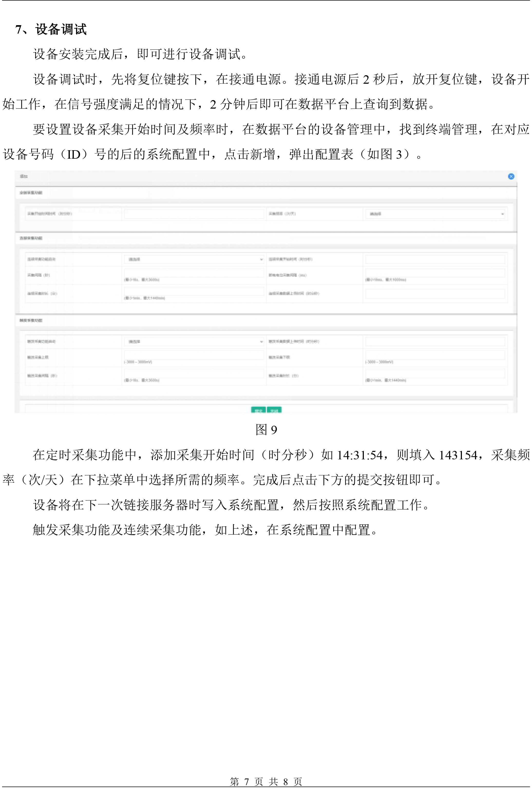Click the 连续采集数据上传时间 input field
This screenshot has height=788, width=532.
point(435,294)
